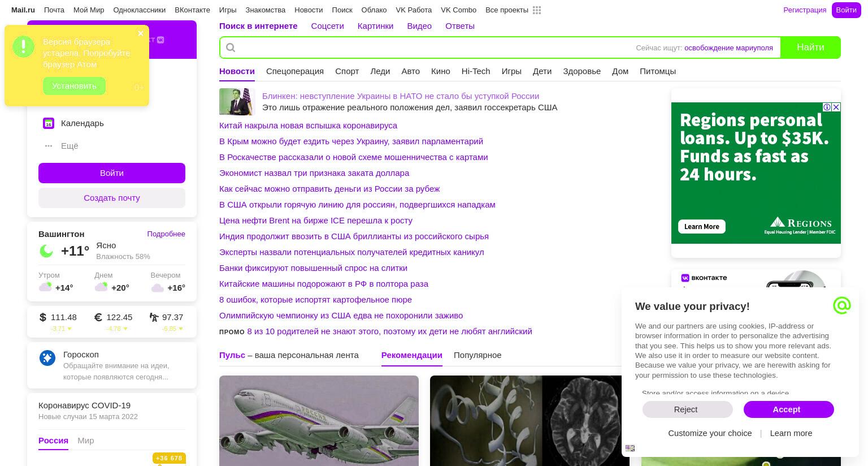Click the evening weather forecast +16°
Viewport: 868px width, 466px height.
coord(168,287)
